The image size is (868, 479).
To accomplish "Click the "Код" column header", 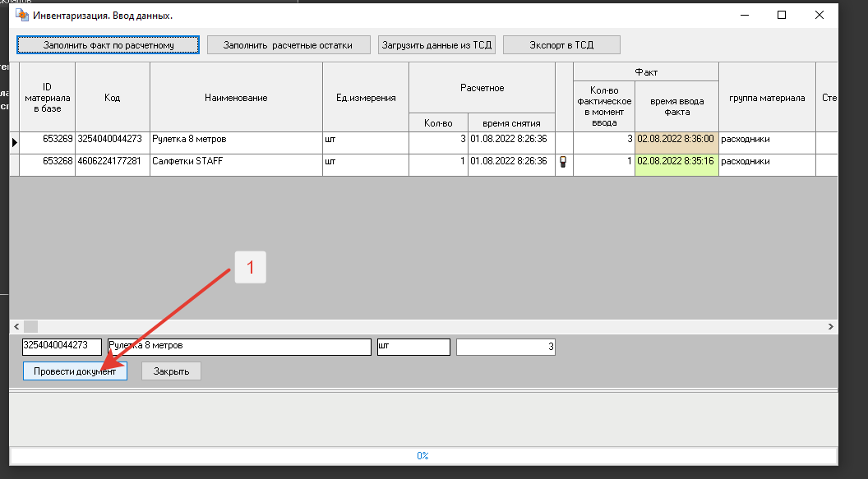I will pos(112,98).
